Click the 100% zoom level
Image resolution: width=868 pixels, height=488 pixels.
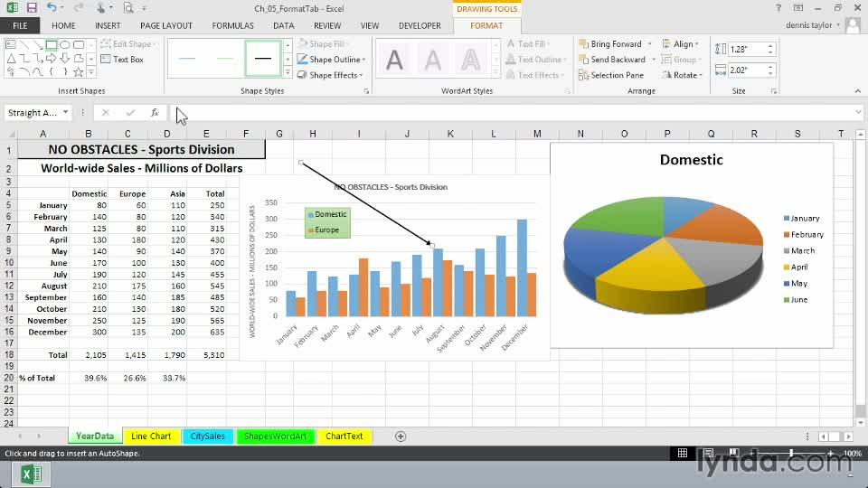(x=852, y=453)
